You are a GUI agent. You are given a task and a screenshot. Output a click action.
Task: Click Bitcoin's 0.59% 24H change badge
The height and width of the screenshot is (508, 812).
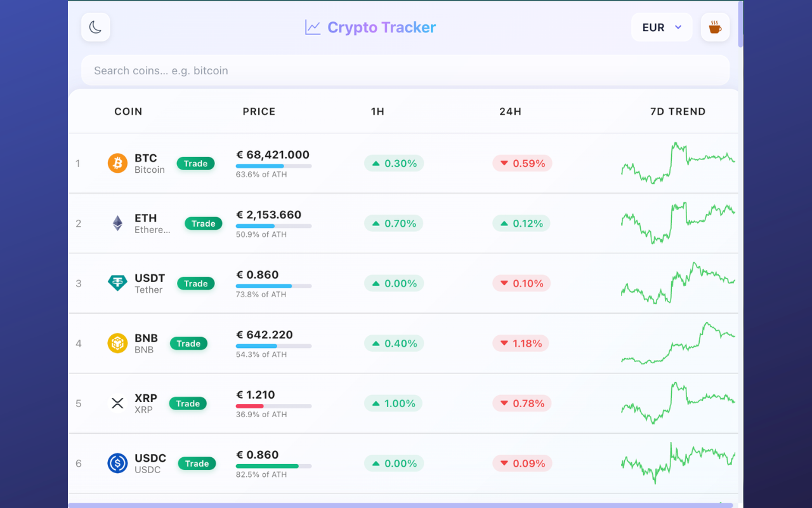pyautogui.click(x=522, y=163)
